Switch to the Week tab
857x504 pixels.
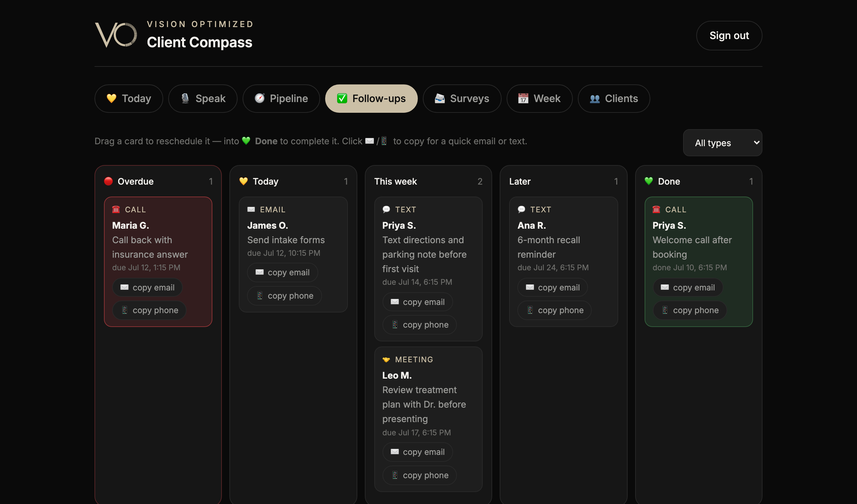539,98
